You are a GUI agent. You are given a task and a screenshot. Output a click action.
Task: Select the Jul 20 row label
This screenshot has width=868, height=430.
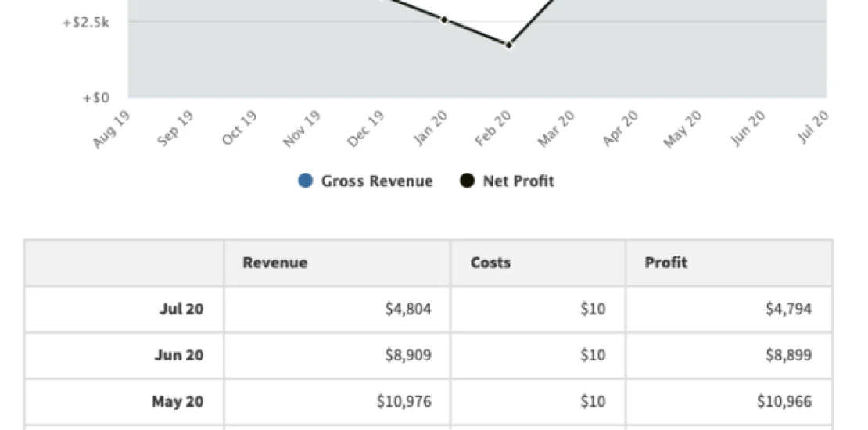coord(181,309)
